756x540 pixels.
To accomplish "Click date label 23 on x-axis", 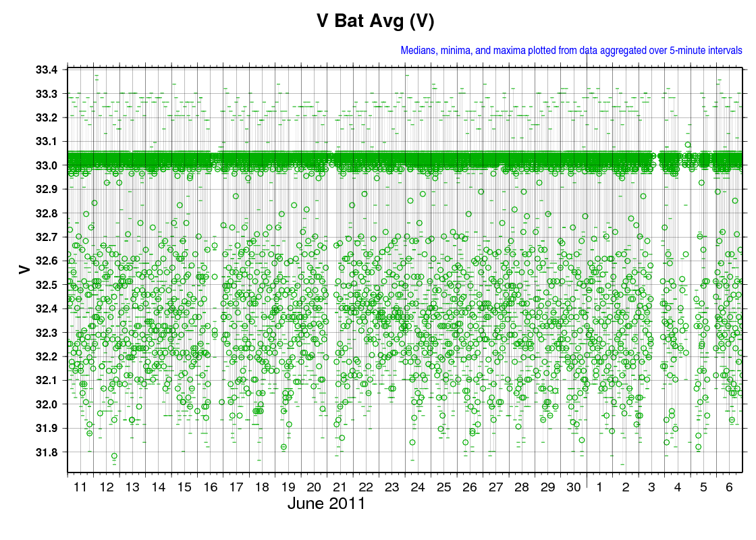I will point(392,487).
